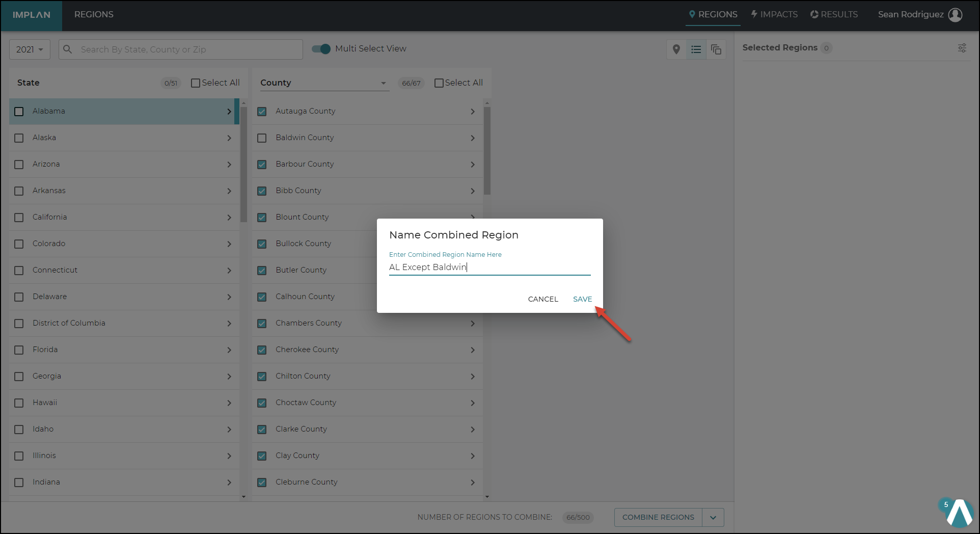Uncheck the Clay County checkbox
Viewport: 980px width, 534px height.
tap(262, 456)
